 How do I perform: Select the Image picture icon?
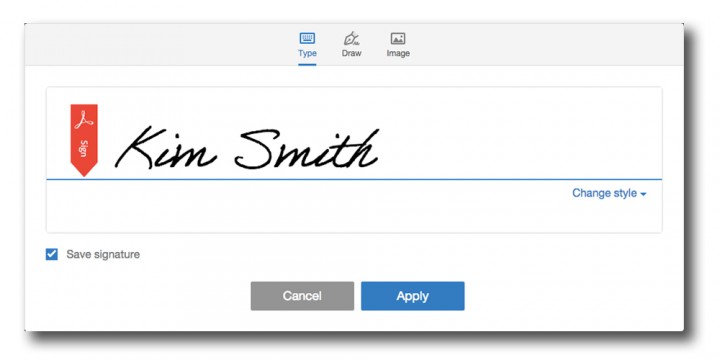398,39
